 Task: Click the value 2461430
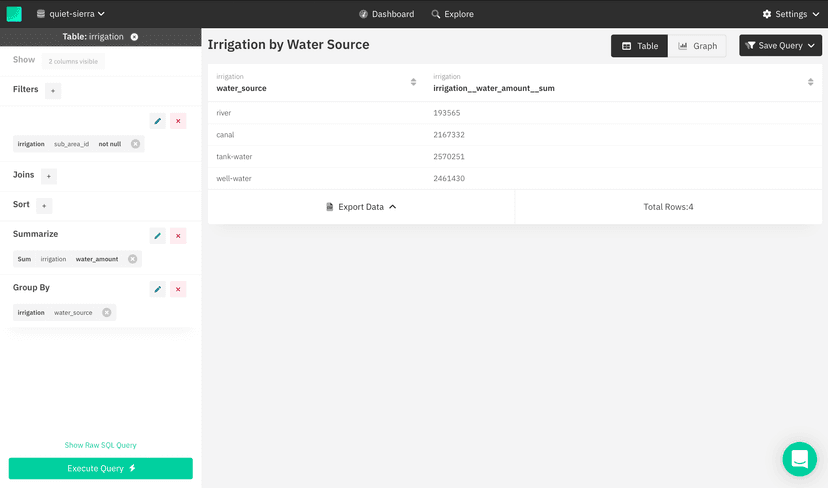[449, 179]
